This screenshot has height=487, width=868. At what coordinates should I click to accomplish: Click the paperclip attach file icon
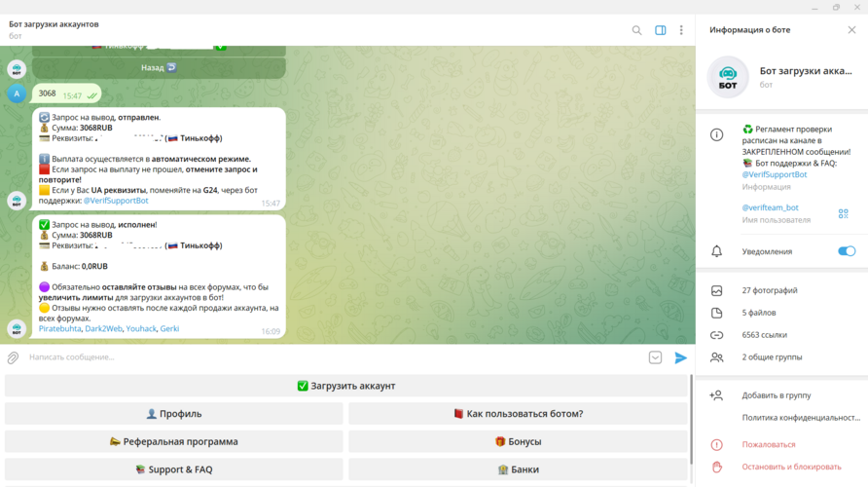(x=14, y=357)
